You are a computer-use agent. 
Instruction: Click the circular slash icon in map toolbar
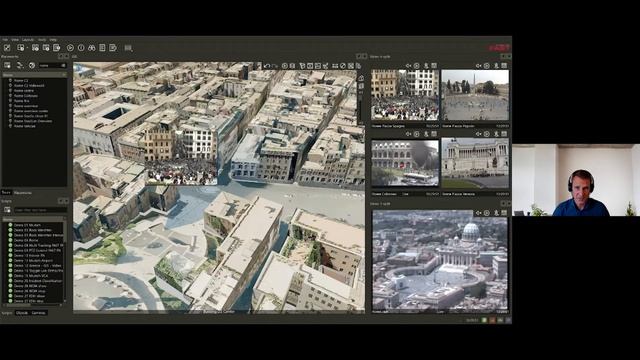click(x=343, y=66)
